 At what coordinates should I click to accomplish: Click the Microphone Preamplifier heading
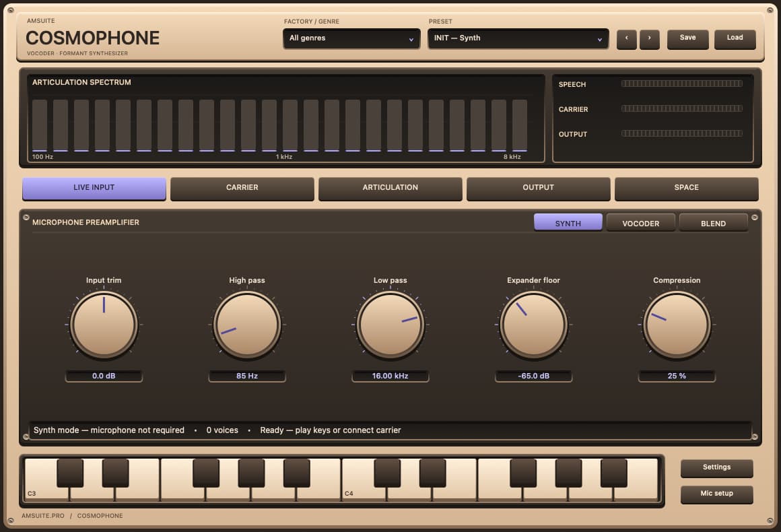point(86,223)
